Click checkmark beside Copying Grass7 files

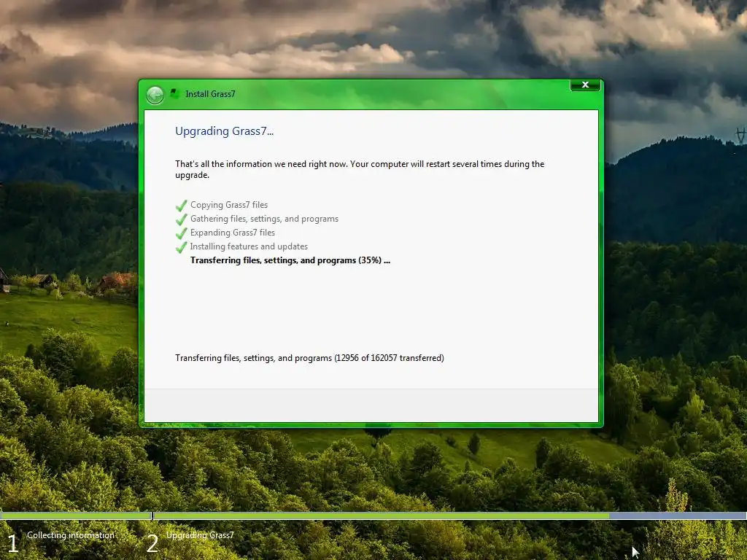pyautogui.click(x=181, y=206)
